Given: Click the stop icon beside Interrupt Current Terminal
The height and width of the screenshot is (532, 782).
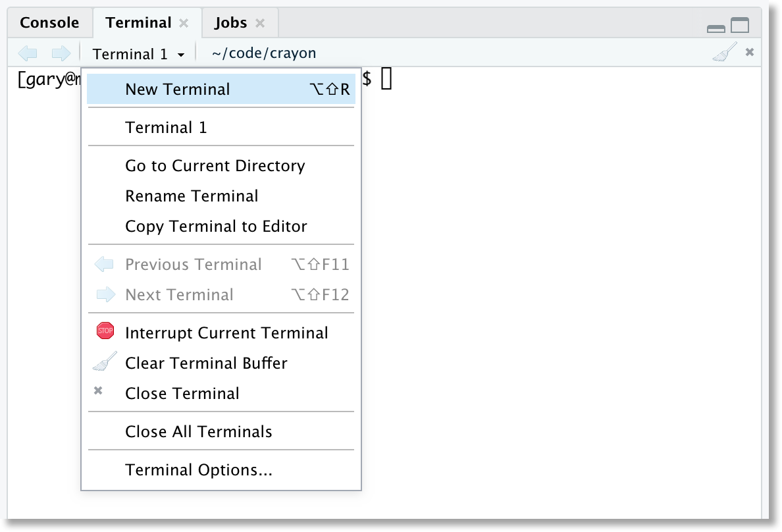Looking at the screenshot, I should tap(104, 331).
